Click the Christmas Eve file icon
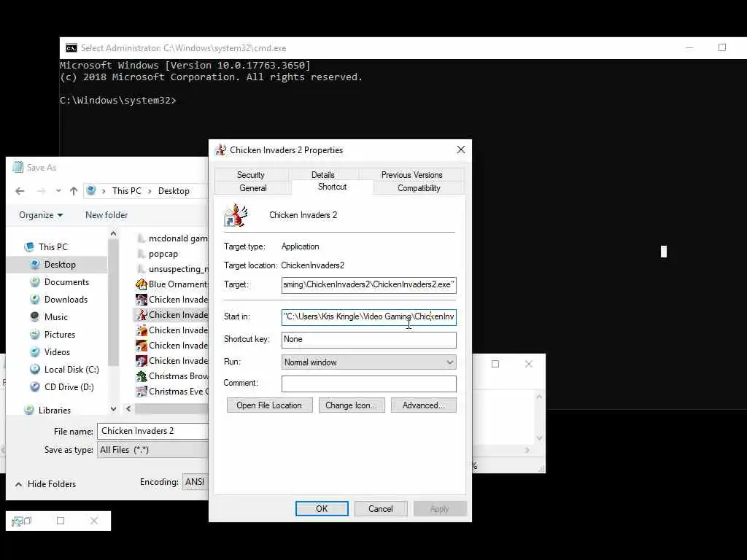747x560 pixels. [x=142, y=392]
